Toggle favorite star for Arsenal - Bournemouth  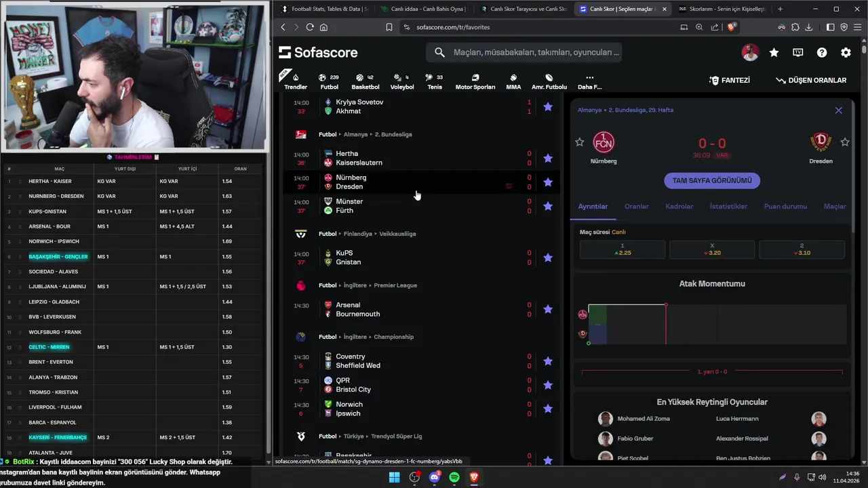point(548,309)
